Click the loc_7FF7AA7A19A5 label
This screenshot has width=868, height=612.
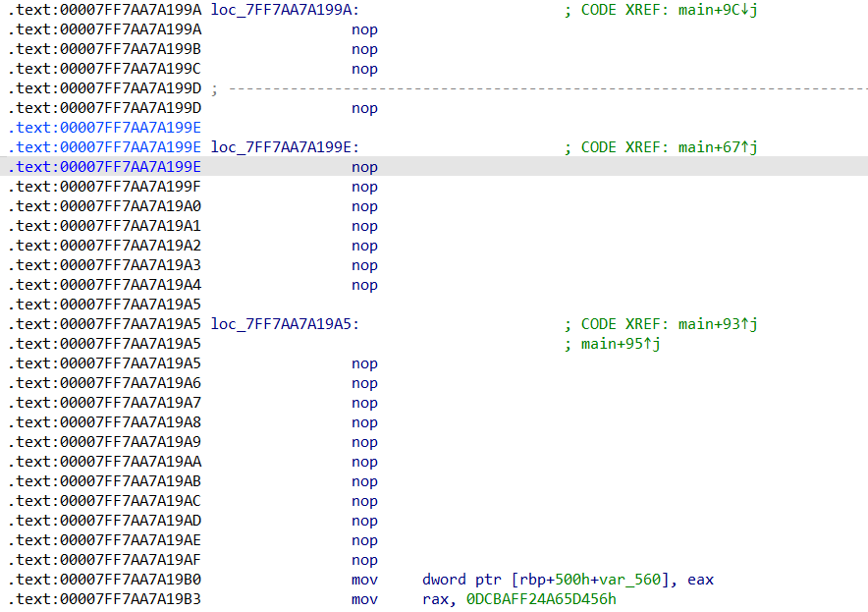pyautogui.click(x=284, y=324)
